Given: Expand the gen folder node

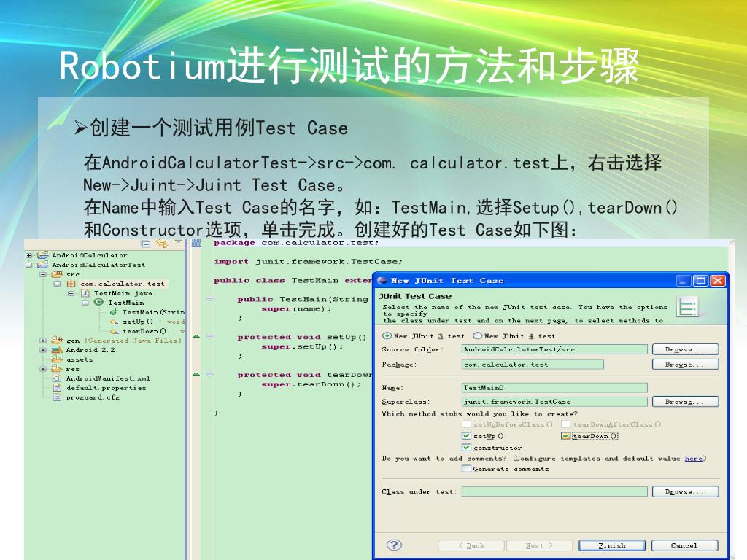Looking at the screenshot, I should tap(43, 341).
